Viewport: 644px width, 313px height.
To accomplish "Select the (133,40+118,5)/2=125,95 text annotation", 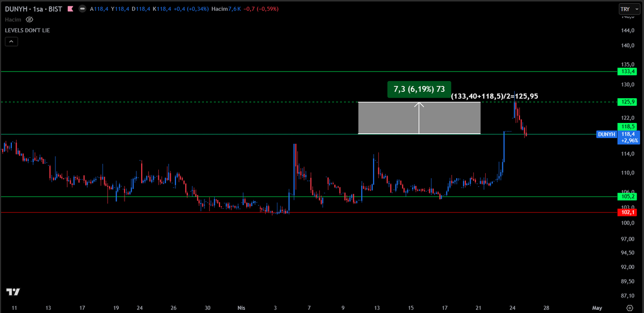I will pyautogui.click(x=495, y=96).
